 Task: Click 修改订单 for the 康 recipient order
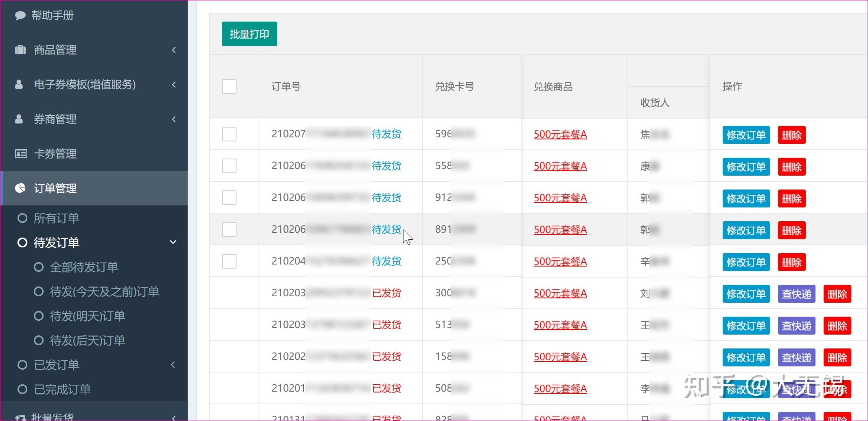746,167
